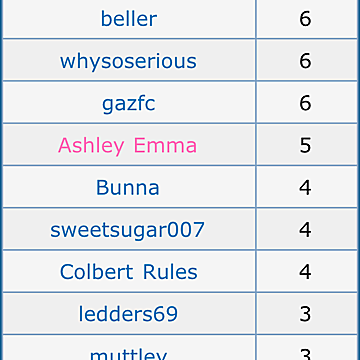
Task: Select the Bunna username link
Action: [x=128, y=188]
